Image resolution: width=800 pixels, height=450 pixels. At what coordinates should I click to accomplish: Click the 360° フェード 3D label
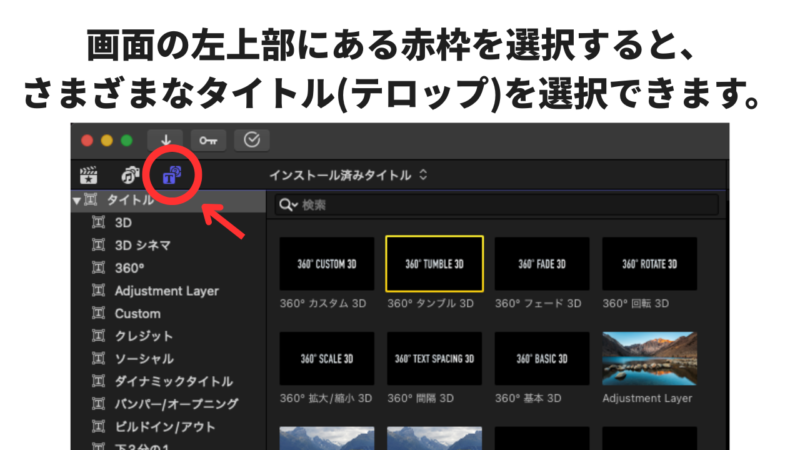[x=538, y=304]
